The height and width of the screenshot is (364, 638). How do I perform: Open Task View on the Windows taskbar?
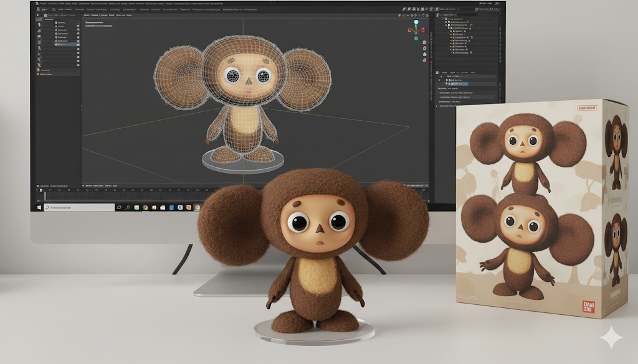119,207
